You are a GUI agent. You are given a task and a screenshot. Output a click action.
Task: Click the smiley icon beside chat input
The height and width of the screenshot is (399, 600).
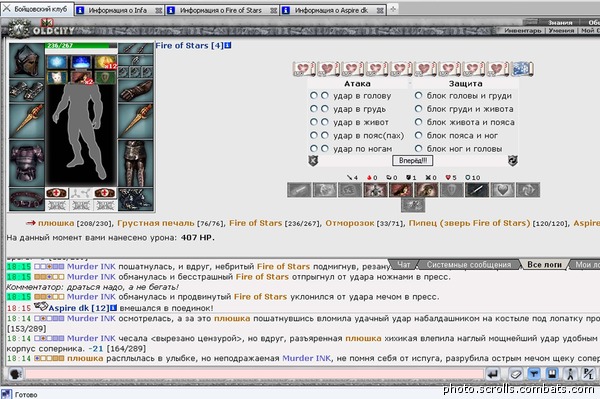coord(15,374)
